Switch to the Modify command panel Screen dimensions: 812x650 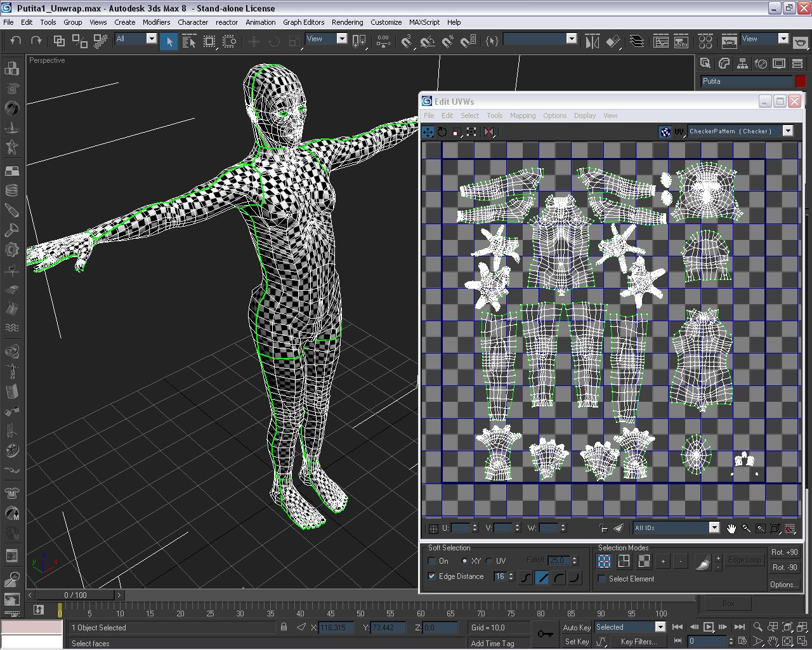pyautogui.click(x=724, y=63)
